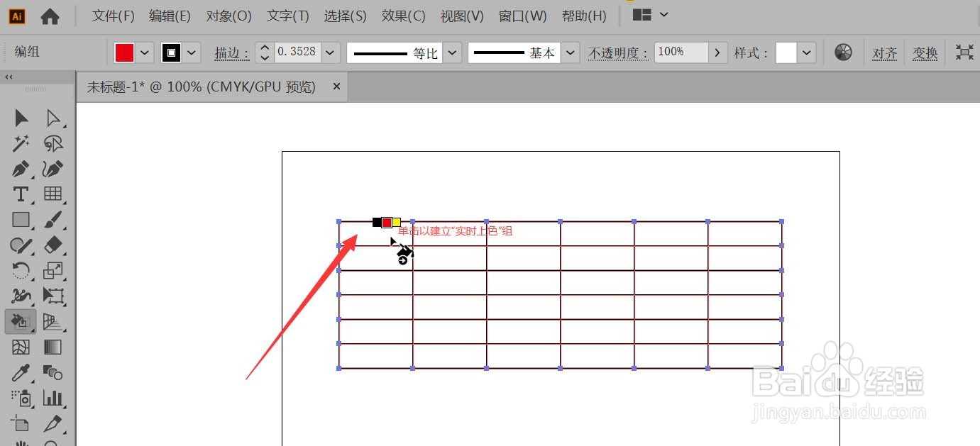
Task: Select the Scale tool
Action: [x=53, y=270]
